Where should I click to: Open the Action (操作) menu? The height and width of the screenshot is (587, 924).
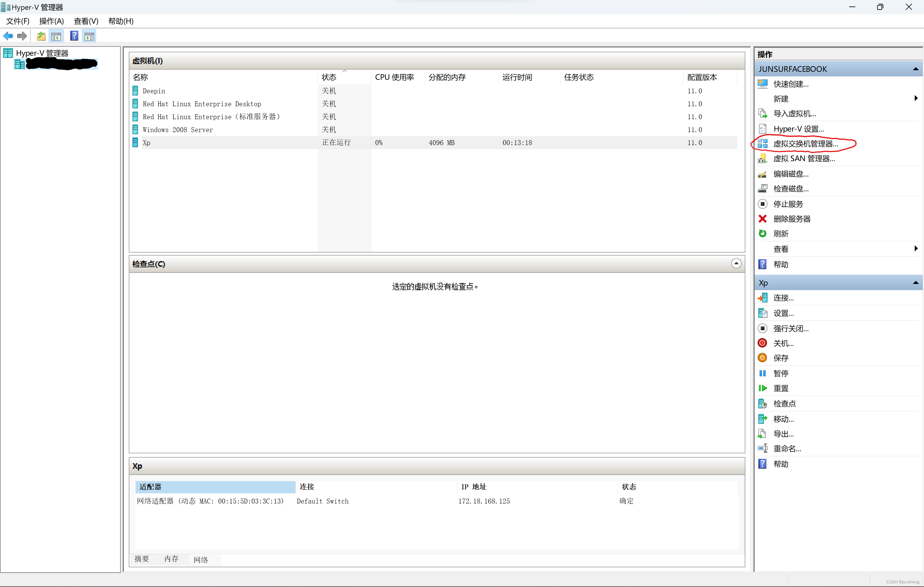[51, 21]
